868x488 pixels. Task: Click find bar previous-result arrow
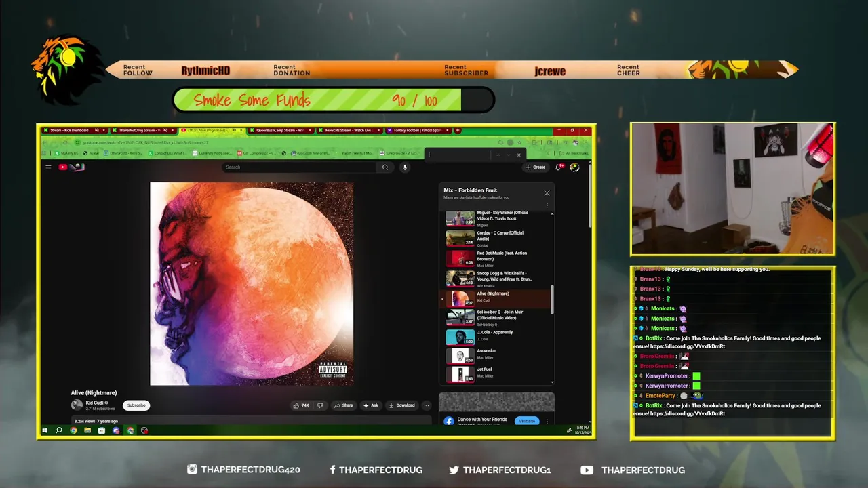coord(498,155)
